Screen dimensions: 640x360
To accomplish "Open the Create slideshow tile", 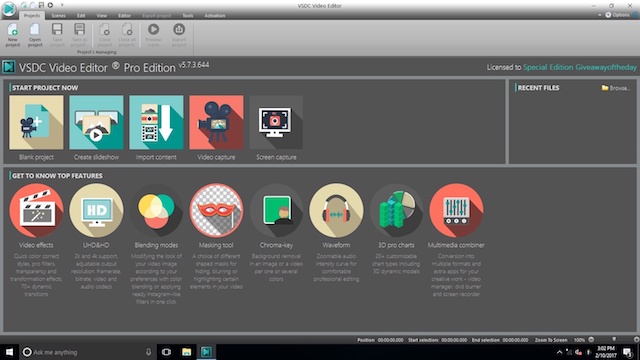I will (96, 122).
